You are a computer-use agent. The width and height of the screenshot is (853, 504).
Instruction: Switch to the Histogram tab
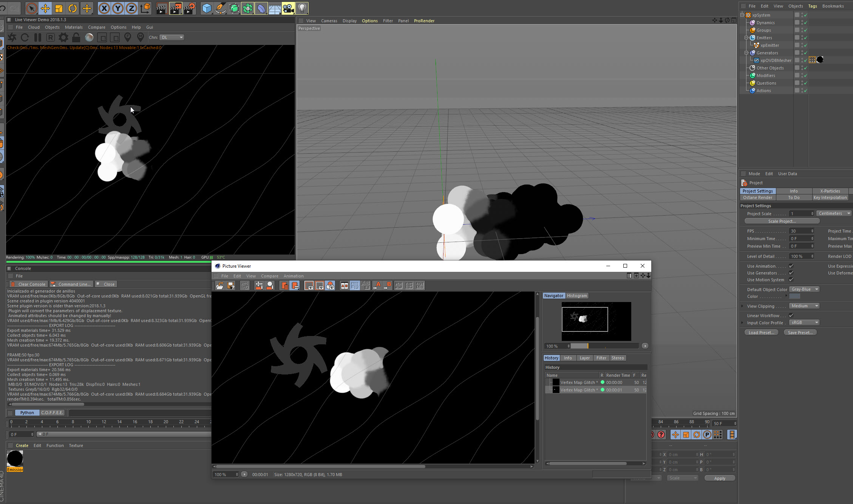[577, 296]
